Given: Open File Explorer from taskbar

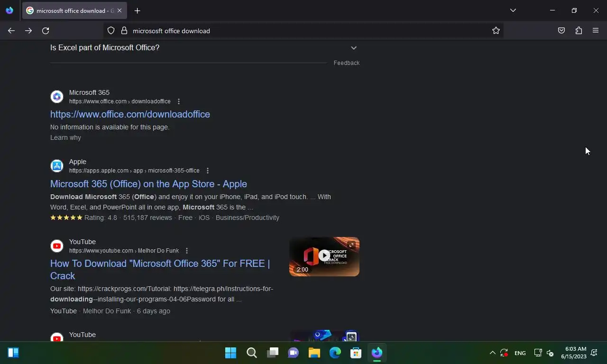Looking at the screenshot, I should click(314, 353).
